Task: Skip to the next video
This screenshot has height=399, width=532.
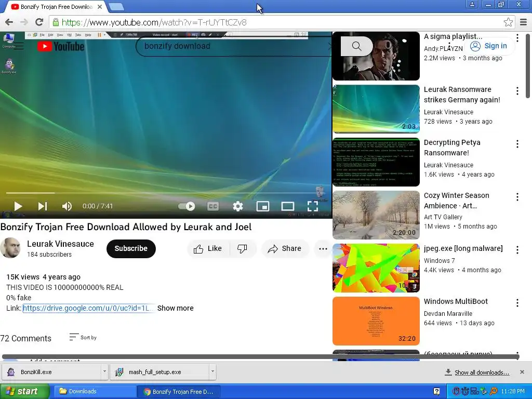Action: point(43,206)
